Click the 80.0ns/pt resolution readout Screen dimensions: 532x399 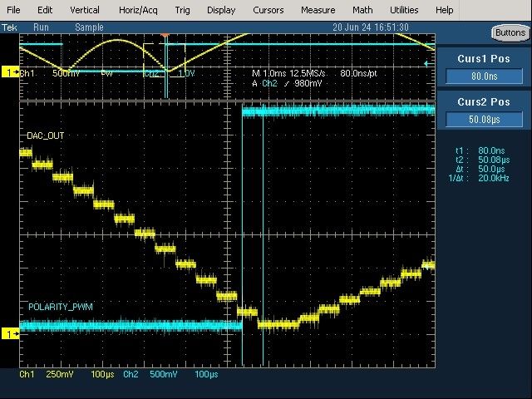click(x=358, y=73)
